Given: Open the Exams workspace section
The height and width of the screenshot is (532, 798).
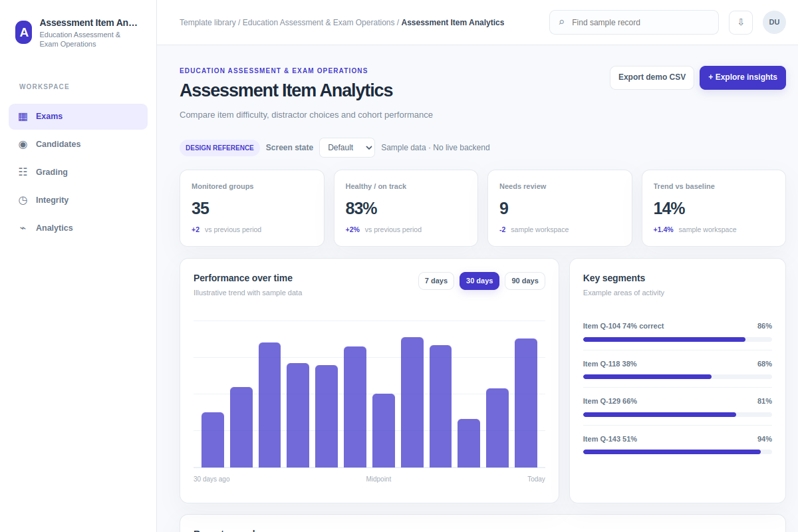Looking at the screenshot, I should [78, 116].
